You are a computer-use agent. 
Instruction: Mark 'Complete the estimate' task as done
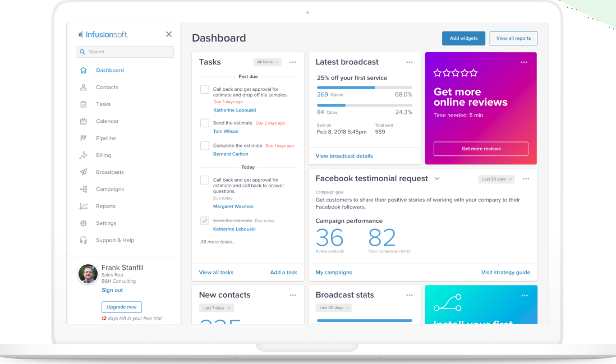tap(204, 145)
